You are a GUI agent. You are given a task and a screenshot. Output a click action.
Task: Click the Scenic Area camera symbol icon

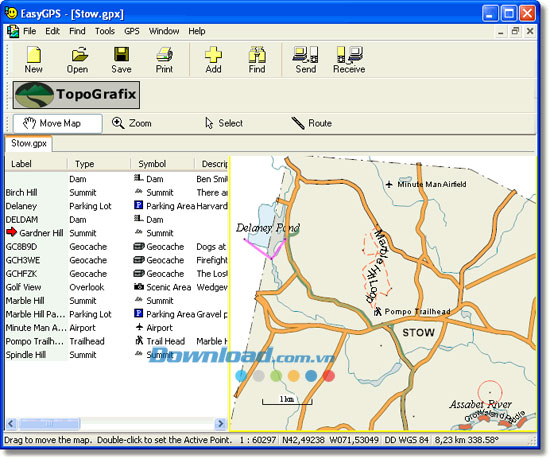click(x=139, y=286)
